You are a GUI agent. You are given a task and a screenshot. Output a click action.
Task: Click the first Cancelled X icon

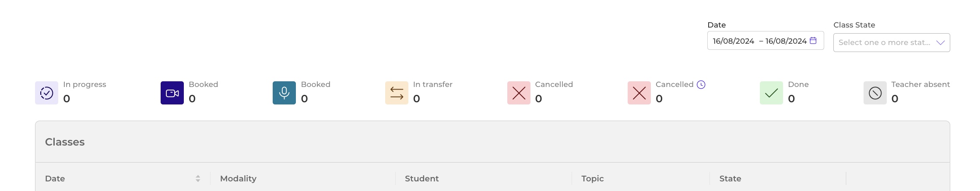pos(519,93)
